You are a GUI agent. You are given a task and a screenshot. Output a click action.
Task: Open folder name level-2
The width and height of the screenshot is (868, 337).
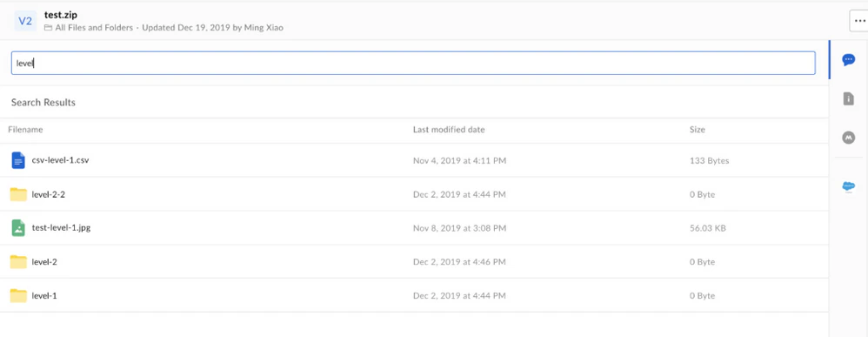[44, 261]
